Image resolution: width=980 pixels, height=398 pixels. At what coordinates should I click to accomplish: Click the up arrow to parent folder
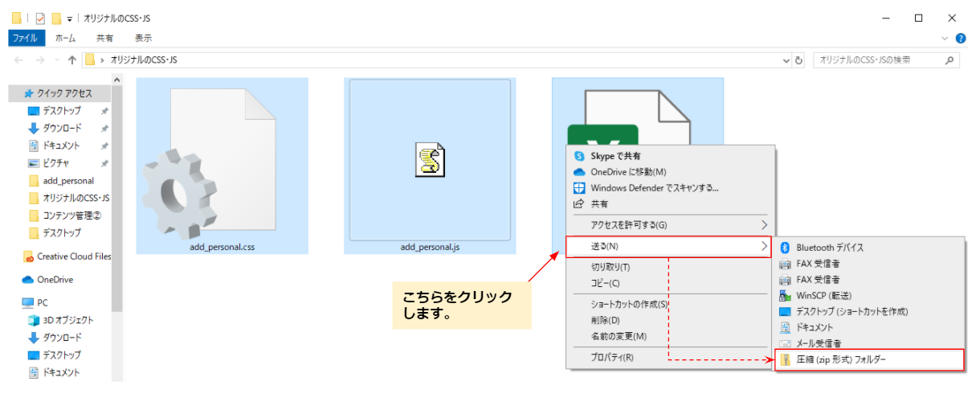click(x=72, y=60)
